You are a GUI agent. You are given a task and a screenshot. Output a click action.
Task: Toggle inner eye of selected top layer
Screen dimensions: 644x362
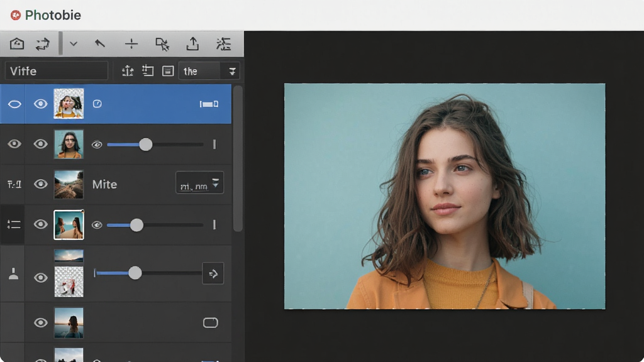40,104
